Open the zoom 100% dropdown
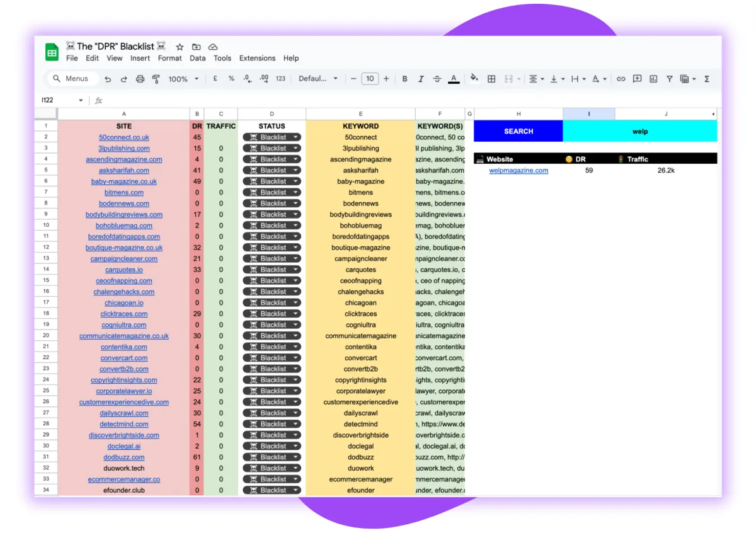756x533 pixels. tap(183, 79)
